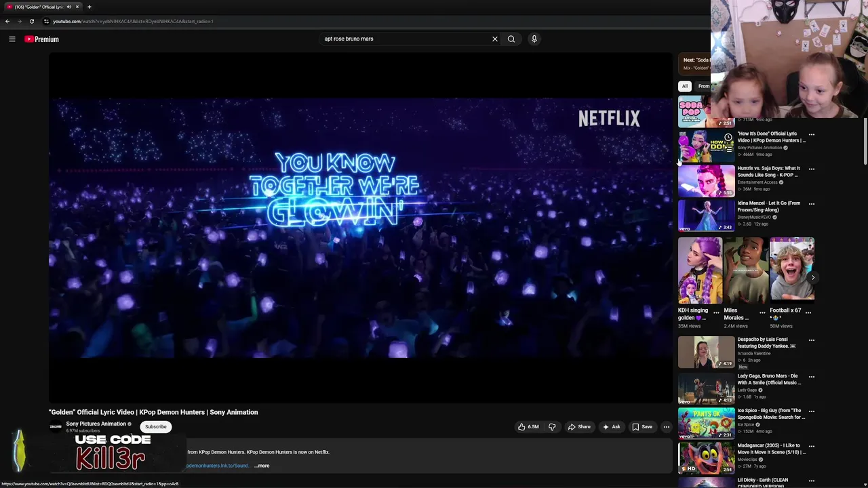Open site information icon beside the URL
Image resolution: width=868 pixels, height=488 pixels.
tap(46, 21)
